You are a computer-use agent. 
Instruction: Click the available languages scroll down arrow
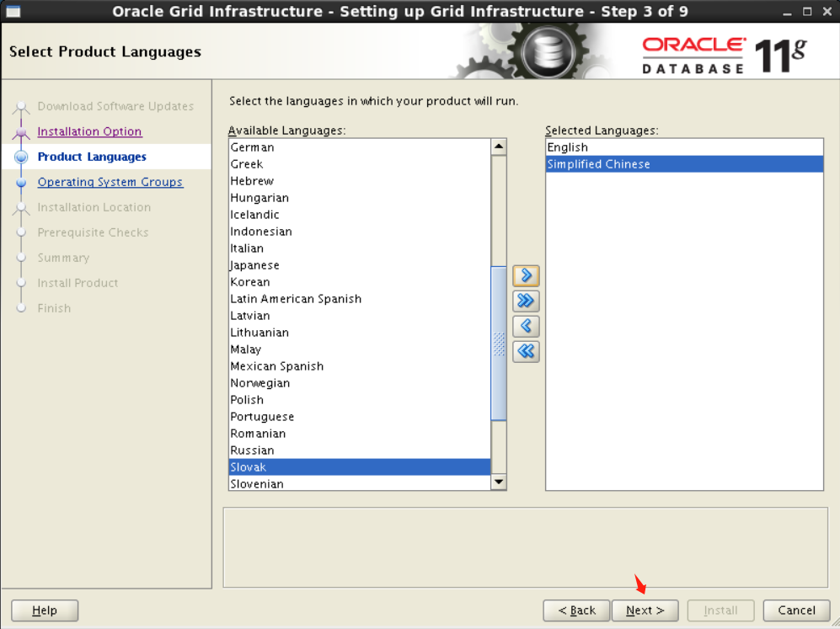click(499, 482)
